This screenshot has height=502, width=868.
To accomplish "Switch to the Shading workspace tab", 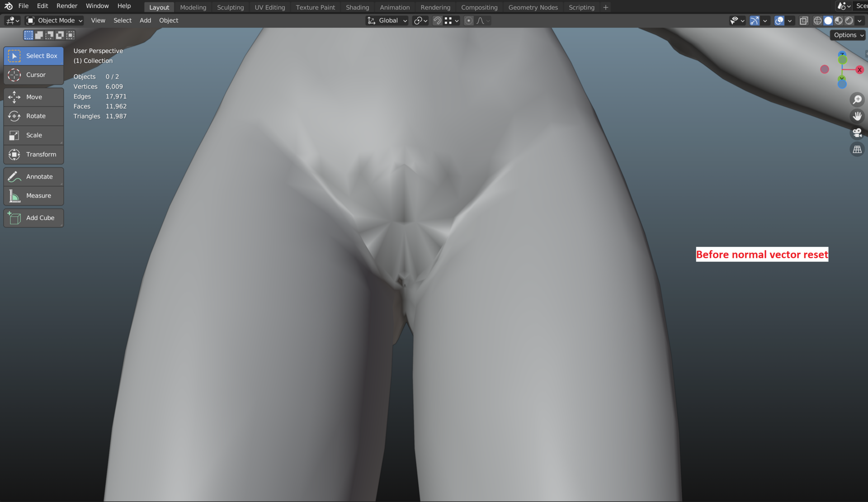I will (357, 7).
